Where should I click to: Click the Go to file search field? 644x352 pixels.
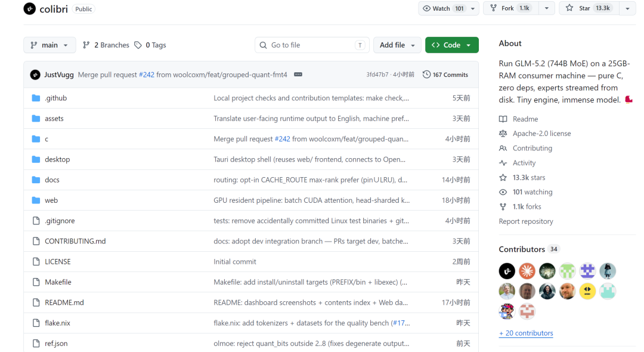312,45
